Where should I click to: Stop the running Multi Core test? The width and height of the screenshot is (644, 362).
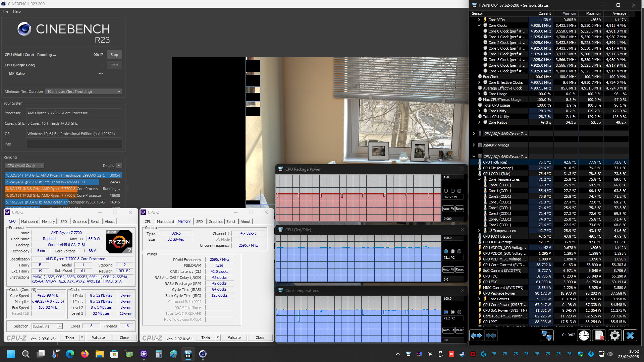tap(114, 55)
